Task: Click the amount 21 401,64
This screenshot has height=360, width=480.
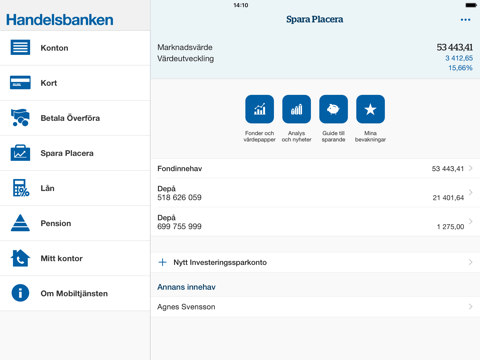Action: (x=448, y=198)
